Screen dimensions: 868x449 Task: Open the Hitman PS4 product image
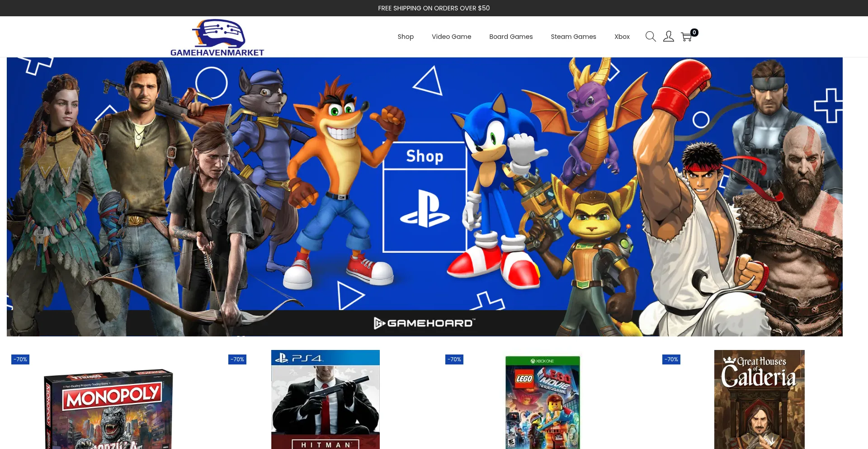tap(325, 399)
